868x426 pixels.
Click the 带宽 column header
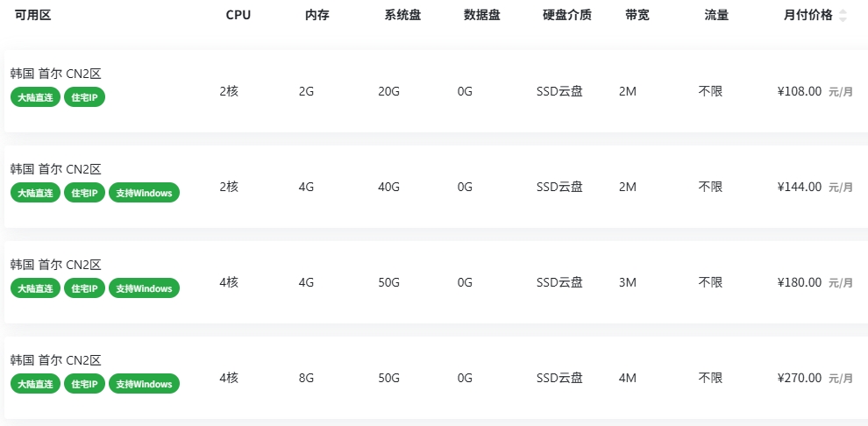click(x=637, y=15)
